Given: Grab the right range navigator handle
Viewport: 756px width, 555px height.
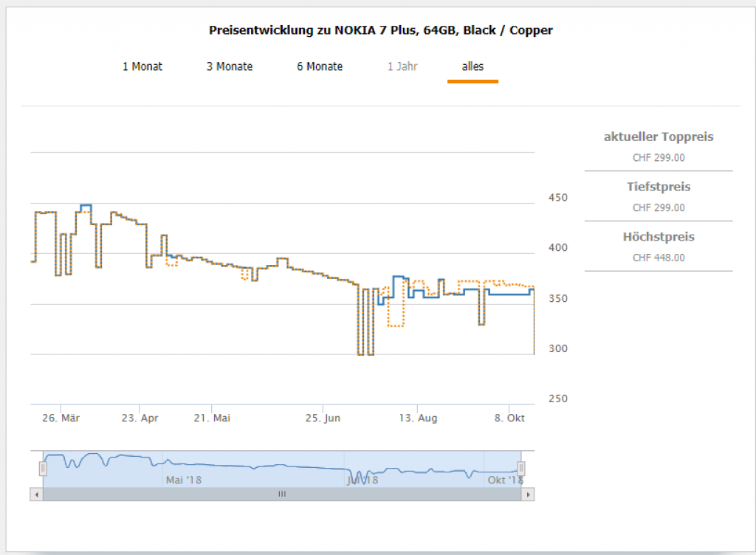Looking at the screenshot, I should pyautogui.click(x=521, y=468).
